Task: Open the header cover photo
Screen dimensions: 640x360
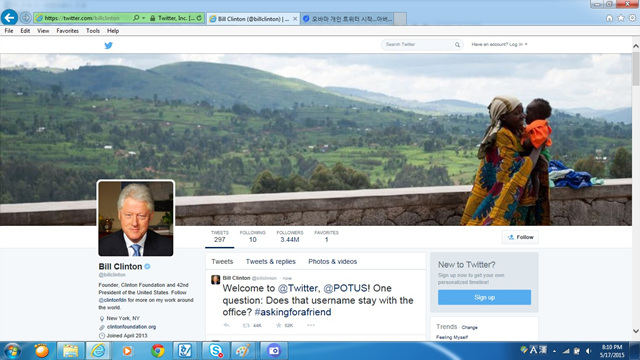Action: (x=316, y=140)
